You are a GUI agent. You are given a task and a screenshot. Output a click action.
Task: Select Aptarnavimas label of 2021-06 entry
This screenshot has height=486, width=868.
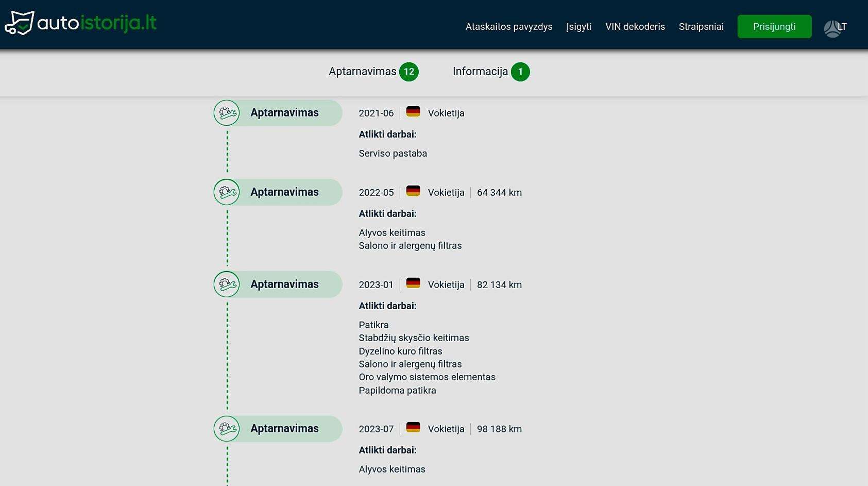point(284,113)
